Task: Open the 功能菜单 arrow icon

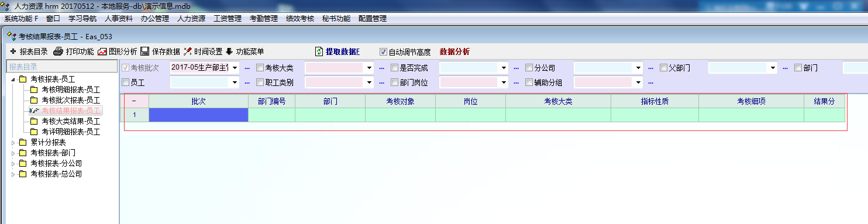Action: click(229, 51)
